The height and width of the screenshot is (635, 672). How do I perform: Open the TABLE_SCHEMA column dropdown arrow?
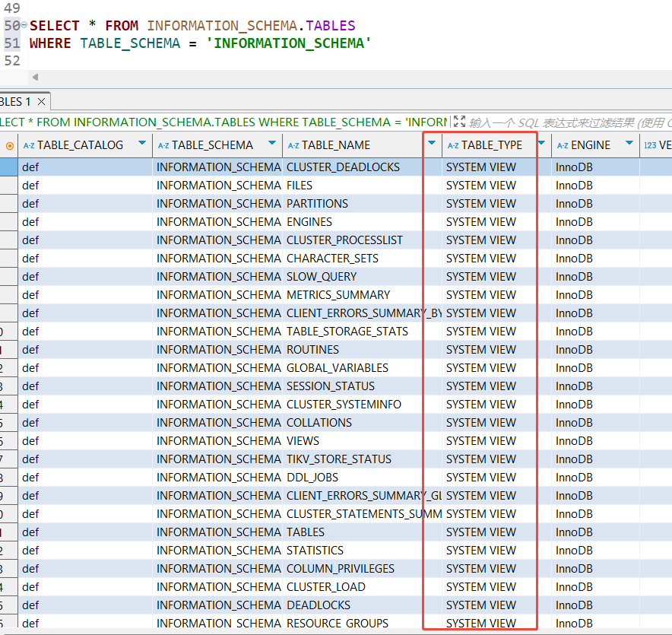point(272,143)
